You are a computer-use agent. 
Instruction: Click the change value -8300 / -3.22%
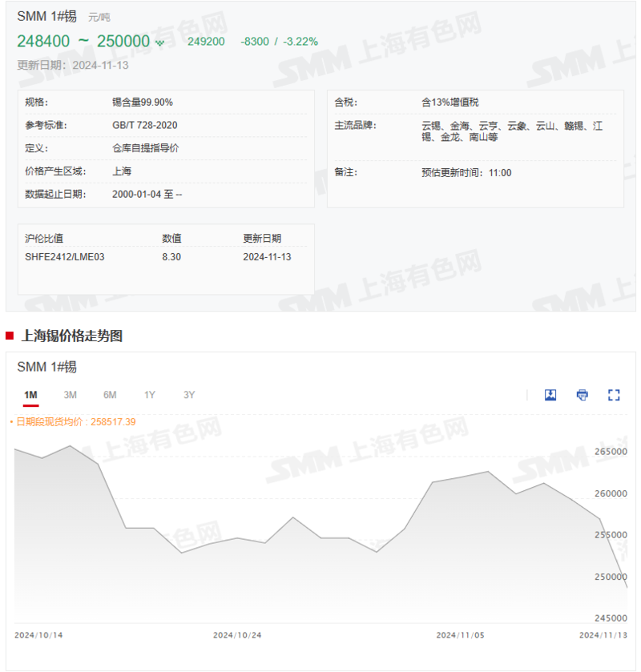tap(279, 42)
